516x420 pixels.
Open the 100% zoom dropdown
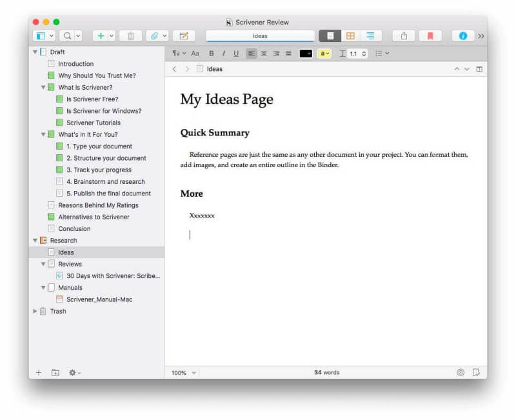184,372
